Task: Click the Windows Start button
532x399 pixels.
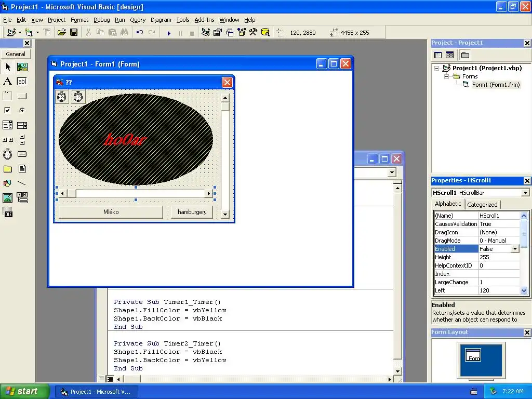Action: [x=24, y=391]
